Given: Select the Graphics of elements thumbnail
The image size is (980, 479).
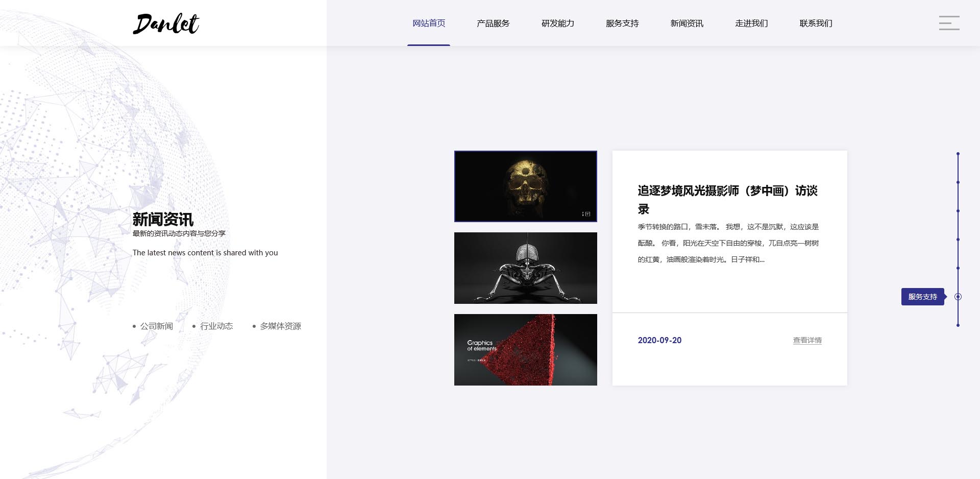Looking at the screenshot, I should pos(525,350).
